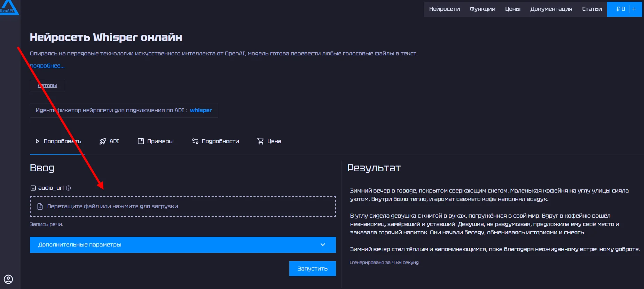
Task: Expand Дополнительные параметры chevron
Action: 323,245
